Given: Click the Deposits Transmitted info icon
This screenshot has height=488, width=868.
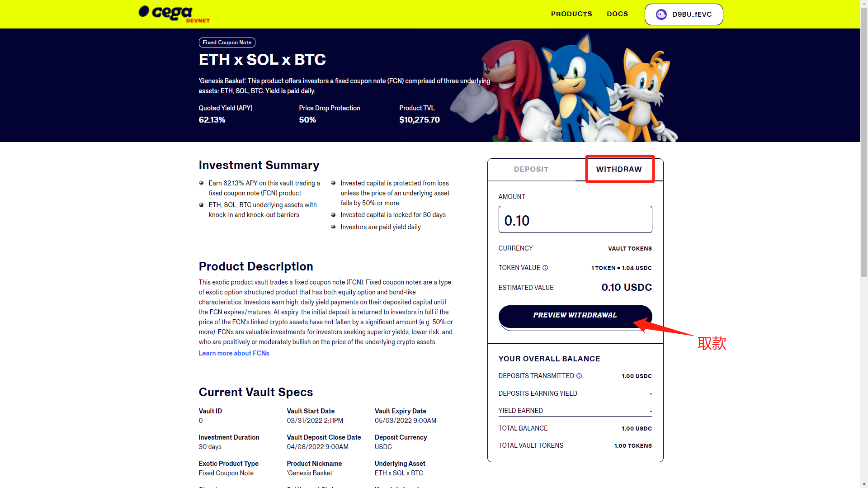Looking at the screenshot, I should (579, 376).
